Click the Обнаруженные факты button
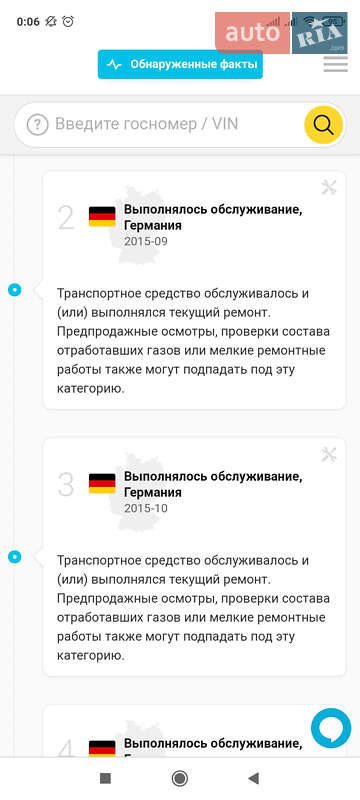This screenshot has height=800, width=360. point(180,64)
